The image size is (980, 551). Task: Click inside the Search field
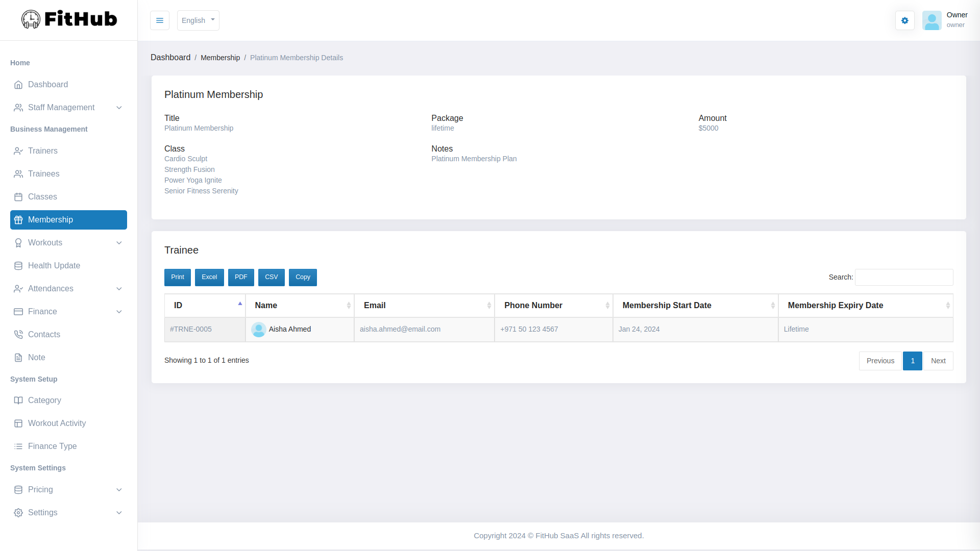[903, 277]
